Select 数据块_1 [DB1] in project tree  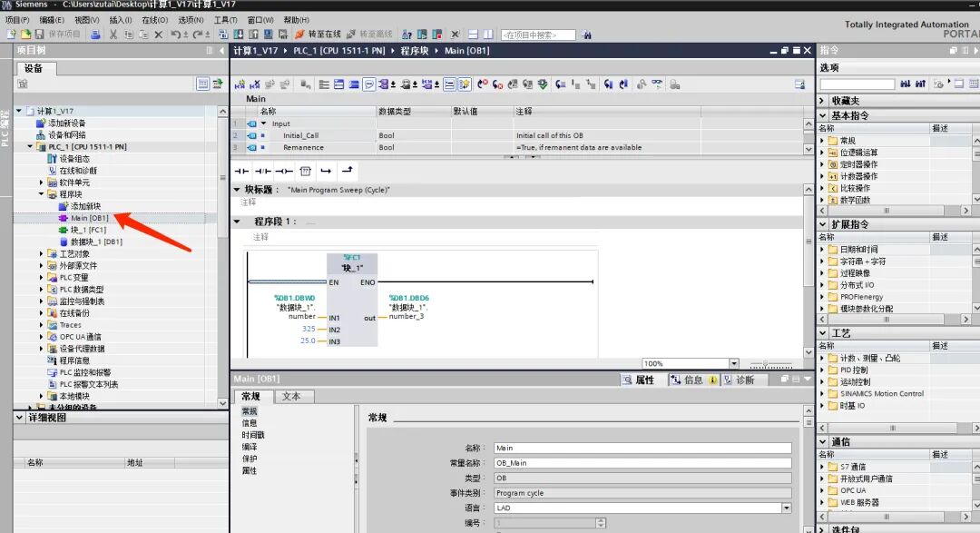click(96, 242)
